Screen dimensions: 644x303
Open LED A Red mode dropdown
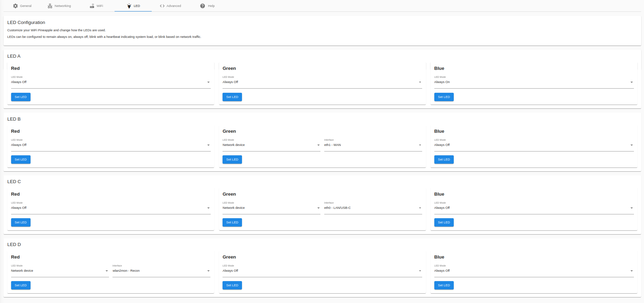coord(110,82)
